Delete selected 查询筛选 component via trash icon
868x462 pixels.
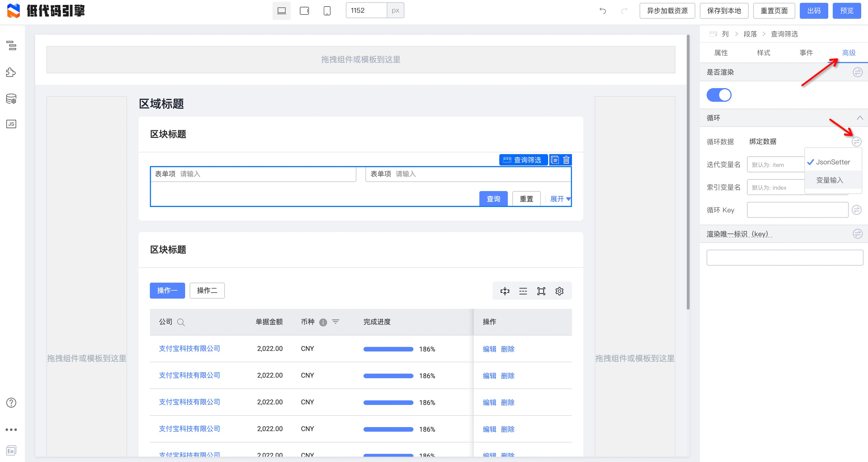566,160
